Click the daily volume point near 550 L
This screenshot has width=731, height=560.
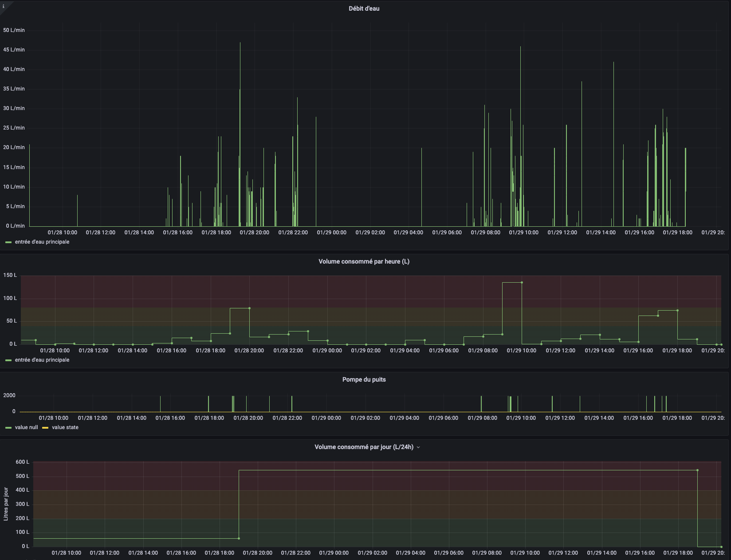pyautogui.click(x=697, y=470)
